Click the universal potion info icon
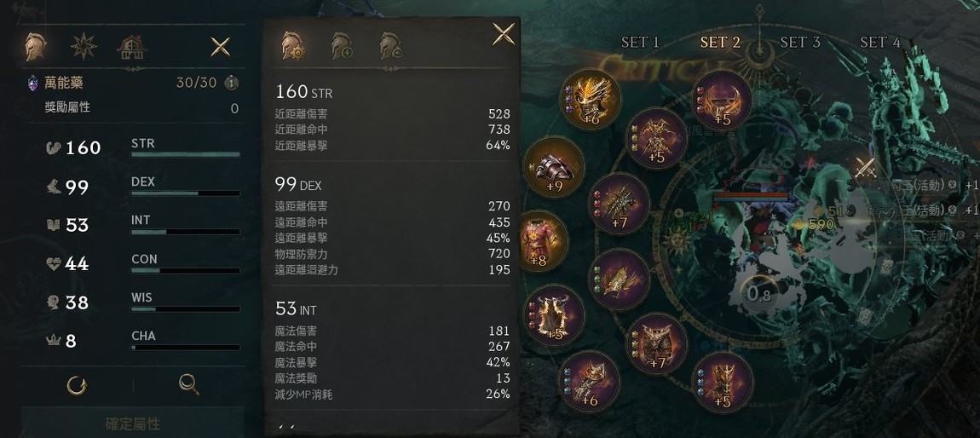 [231, 84]
